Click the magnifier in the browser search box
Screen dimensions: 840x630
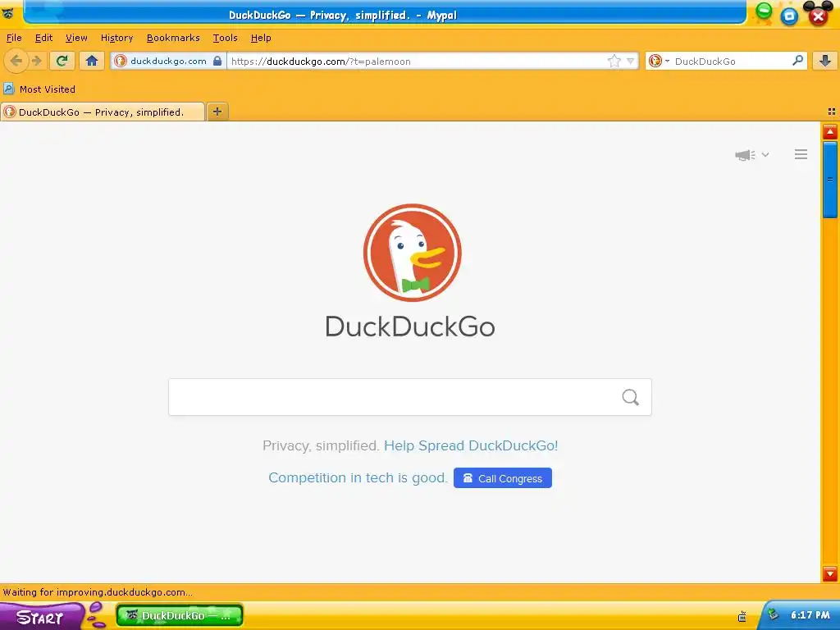[797, 61]
